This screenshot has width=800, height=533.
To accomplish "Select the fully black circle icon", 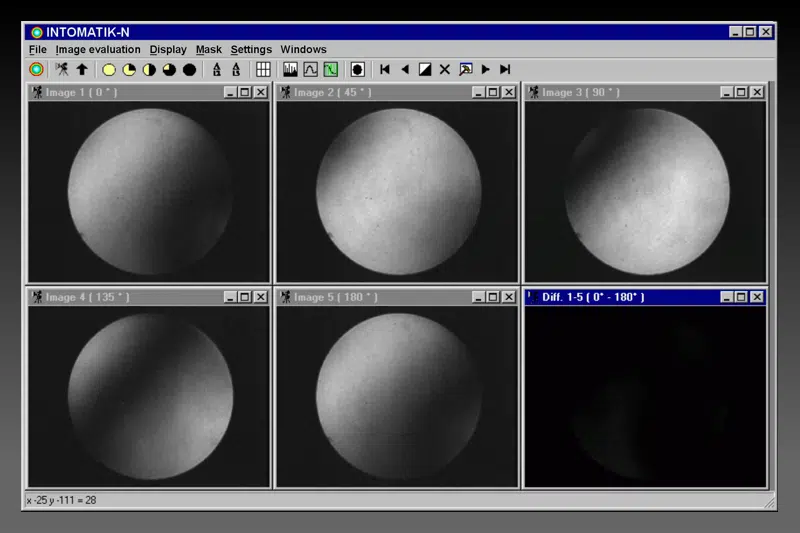I will tap(189, 70).
